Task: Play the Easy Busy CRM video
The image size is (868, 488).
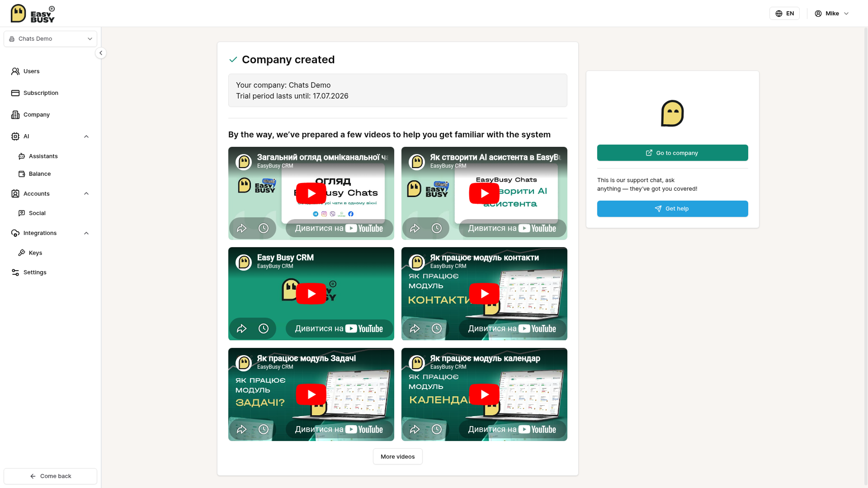Action: (311, 294)
